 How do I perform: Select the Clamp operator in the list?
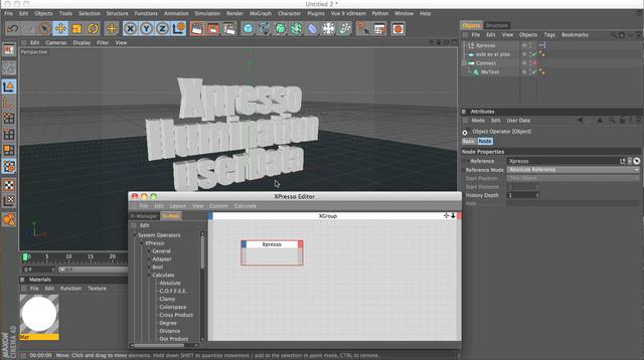(167, 299)
